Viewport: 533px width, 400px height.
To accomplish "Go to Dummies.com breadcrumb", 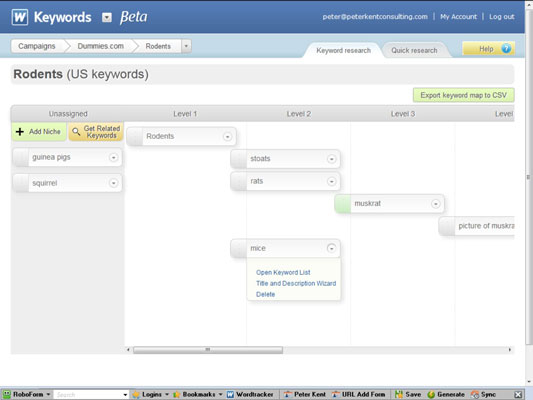I will pyautogui.click(x=101, y=46).
